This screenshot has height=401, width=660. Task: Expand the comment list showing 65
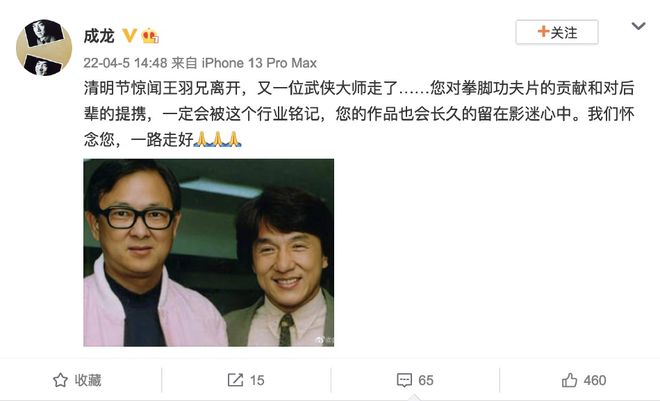pyautogui.click(x=426, y=380)
